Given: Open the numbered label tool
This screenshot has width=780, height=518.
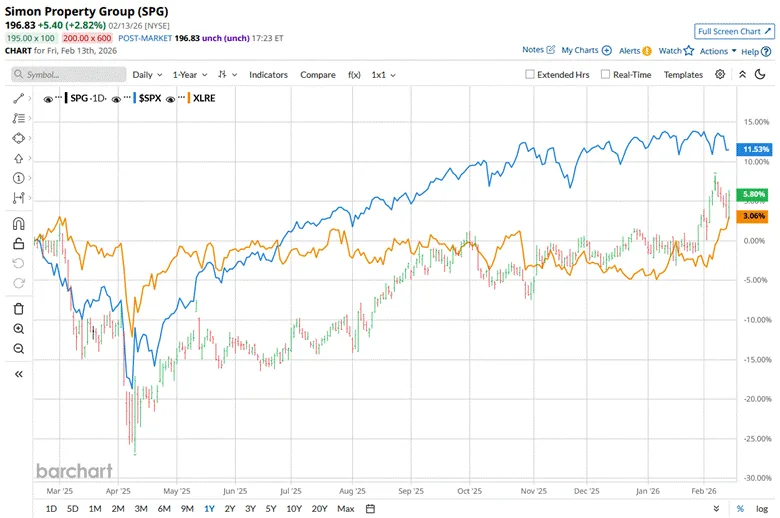Looking at the screenshot, I should (x=18, y=178).
